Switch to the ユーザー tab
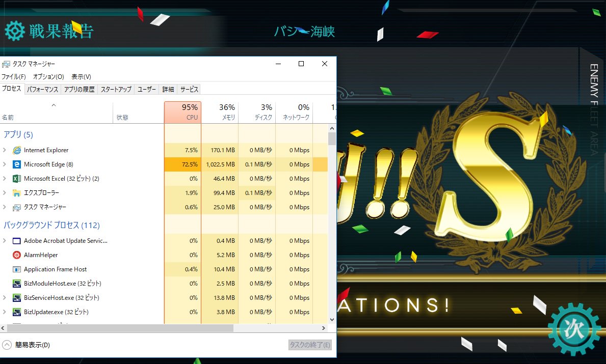The image size is (606, 364). 147,90
